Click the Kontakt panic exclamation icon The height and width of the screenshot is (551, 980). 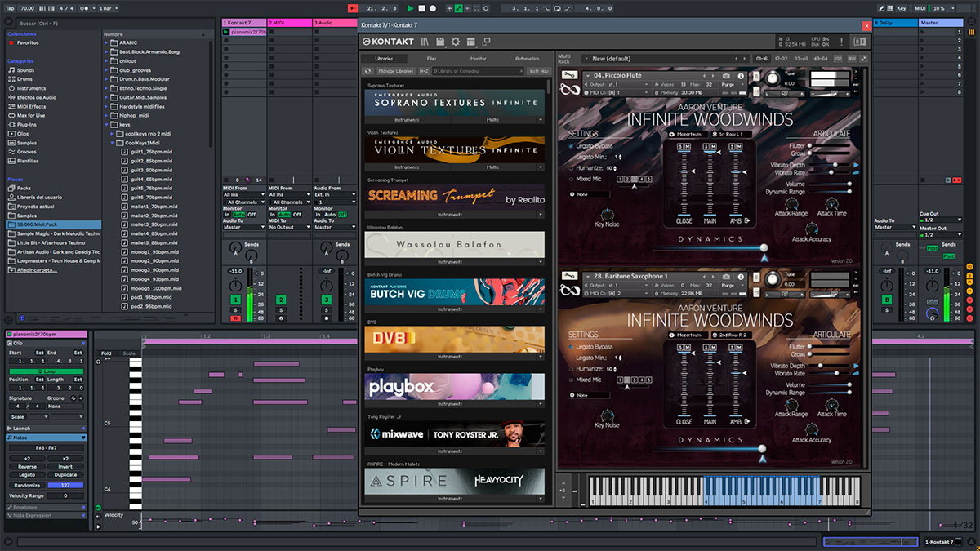point(840,42)
